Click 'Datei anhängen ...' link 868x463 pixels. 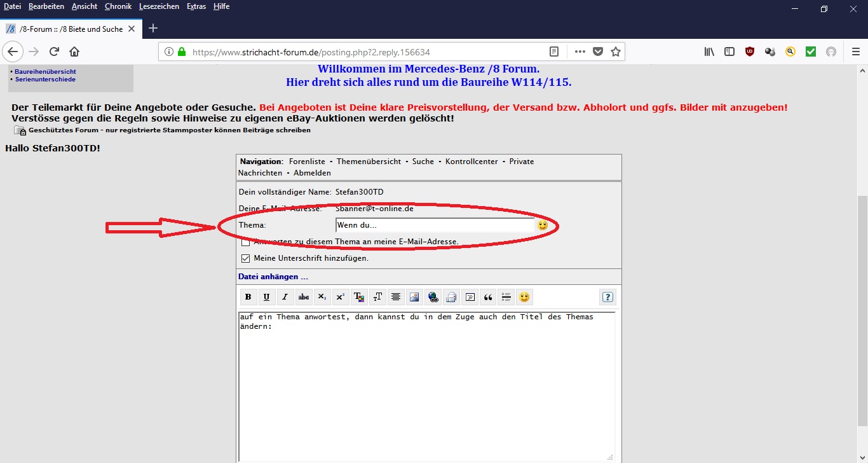tap(273, 277)
